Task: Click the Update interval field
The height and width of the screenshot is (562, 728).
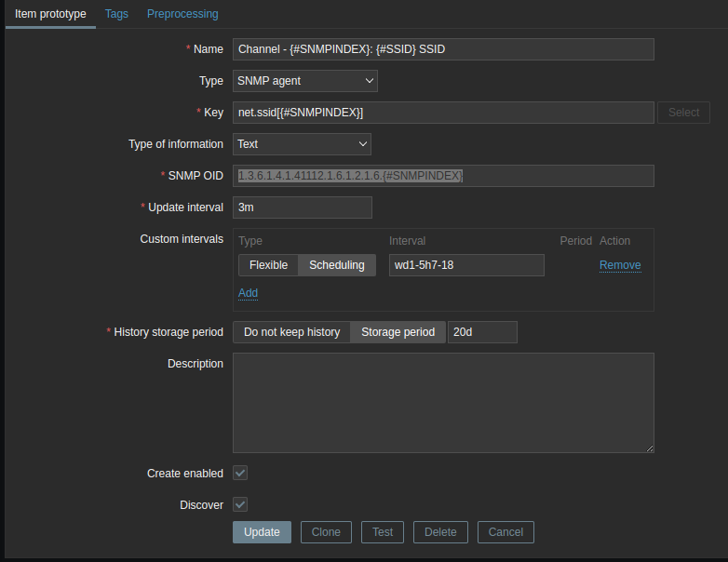Action: tap(303, 207)
